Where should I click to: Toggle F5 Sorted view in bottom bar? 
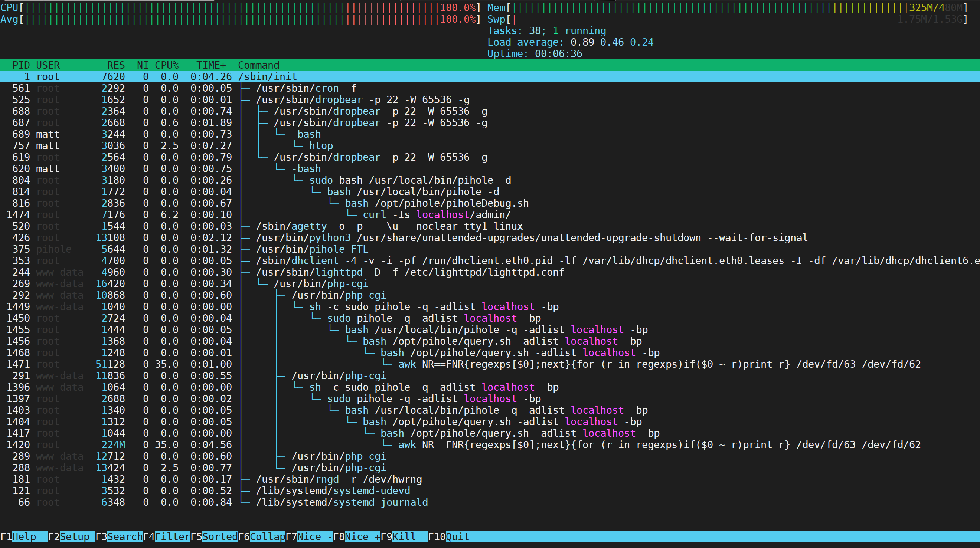click(214, 536)
